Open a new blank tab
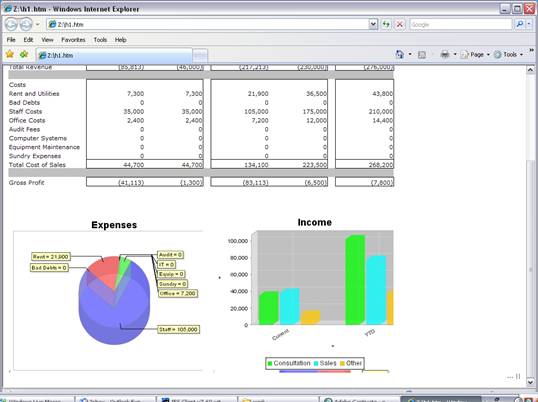 [x=200, y=56]
